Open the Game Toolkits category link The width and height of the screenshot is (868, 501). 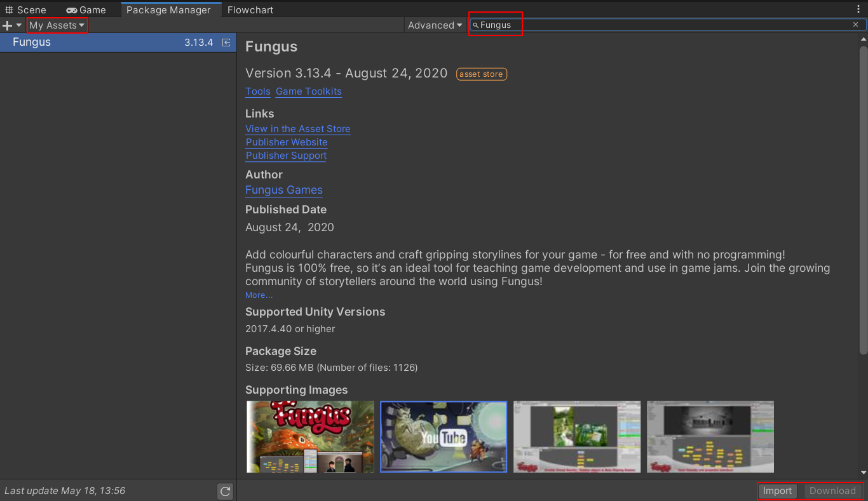pyautogui.click(x=309, y=91)
